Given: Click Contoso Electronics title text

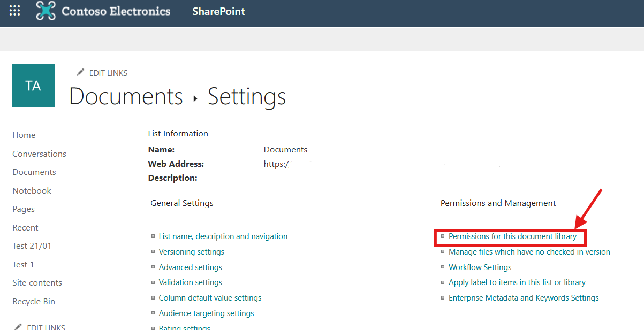Looking at the screenshot, I should tap(116, 11).
